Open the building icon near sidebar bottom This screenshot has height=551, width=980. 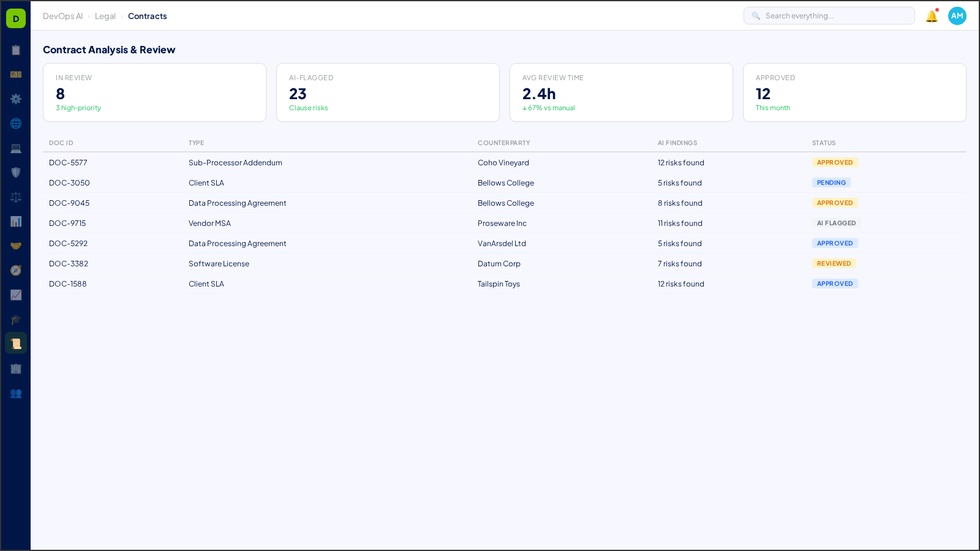coord(16,369)
